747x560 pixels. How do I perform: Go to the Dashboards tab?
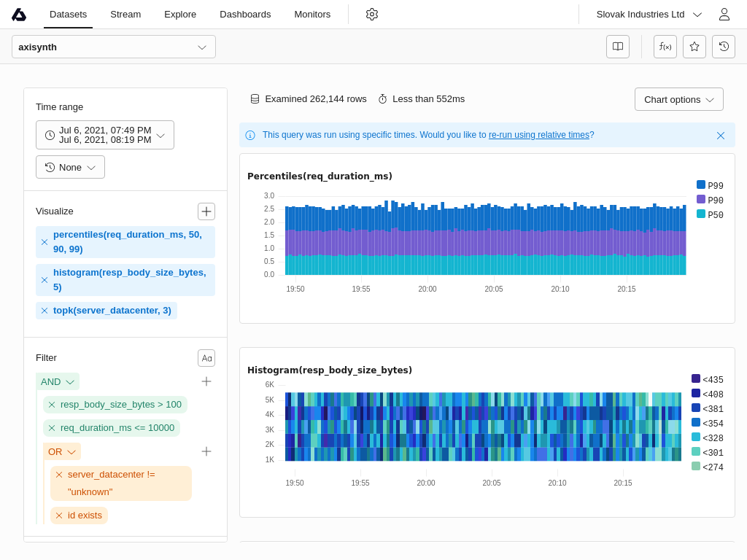click(245, 15)
